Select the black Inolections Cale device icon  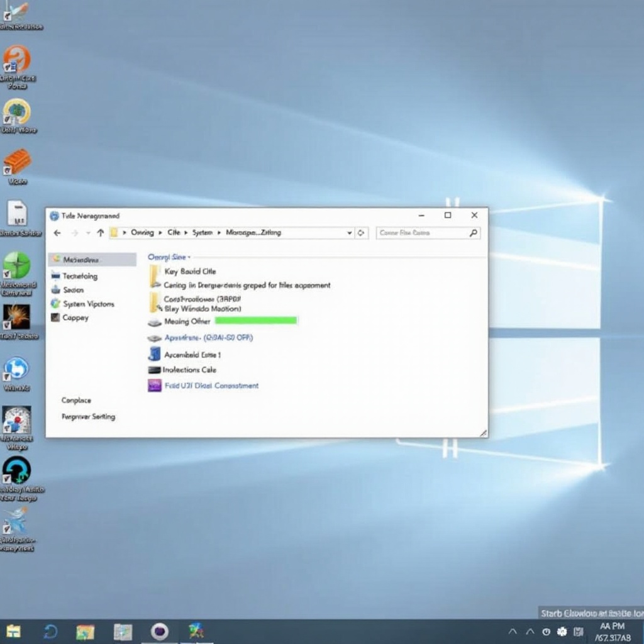[155, 370]
